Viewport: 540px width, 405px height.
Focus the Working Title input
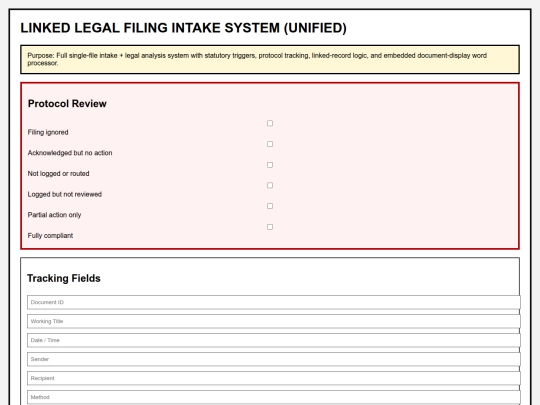[x=274, y=321]
